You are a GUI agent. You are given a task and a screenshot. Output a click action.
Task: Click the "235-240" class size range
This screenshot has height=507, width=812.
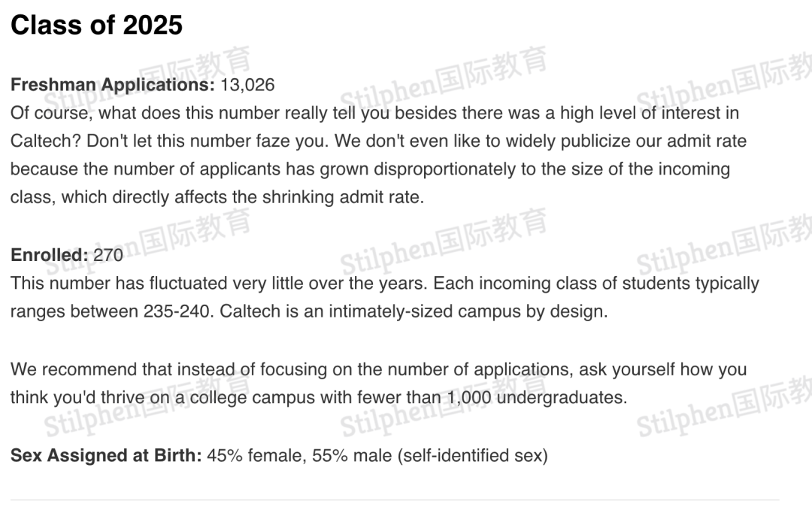click(177, 311)
